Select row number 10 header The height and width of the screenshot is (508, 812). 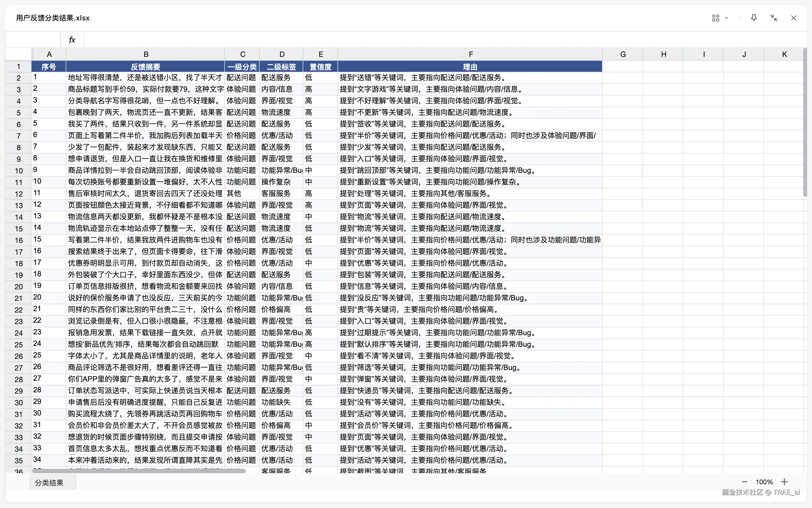(x=19, y=171)
